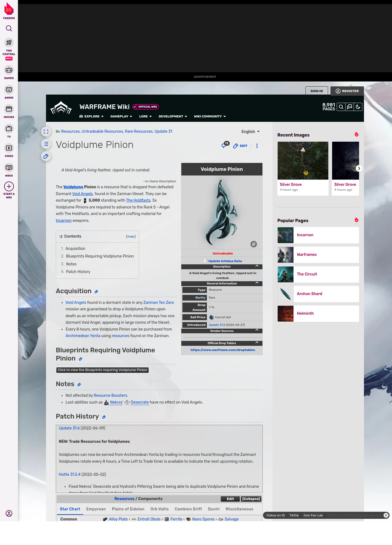This screenshot has height=545, width=392.
Task: Switch to Plains of Eidolon tab
Action: (128, 509)
